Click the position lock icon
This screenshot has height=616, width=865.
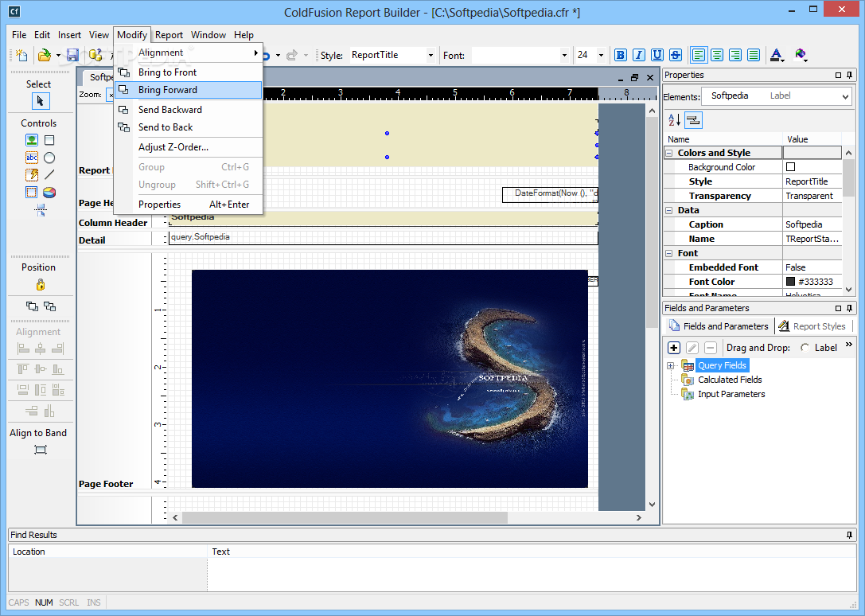tap(40, 285)
